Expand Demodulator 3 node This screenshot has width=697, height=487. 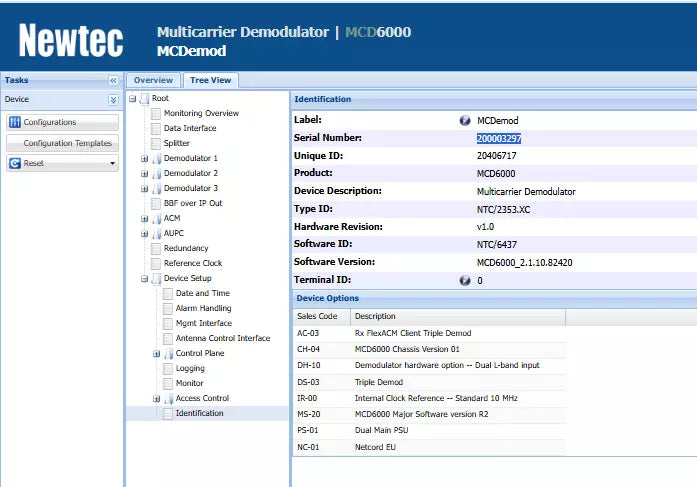[144, 189]
